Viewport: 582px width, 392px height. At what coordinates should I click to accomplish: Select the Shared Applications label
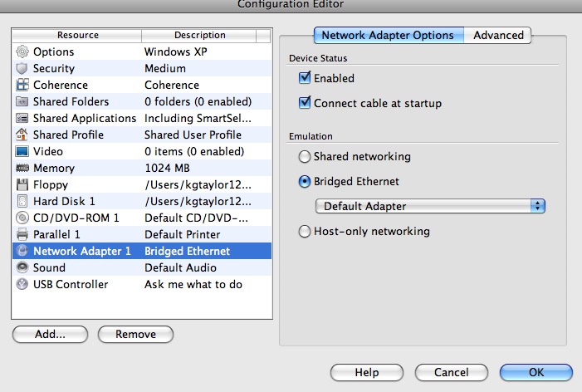(x=85, y=119)
